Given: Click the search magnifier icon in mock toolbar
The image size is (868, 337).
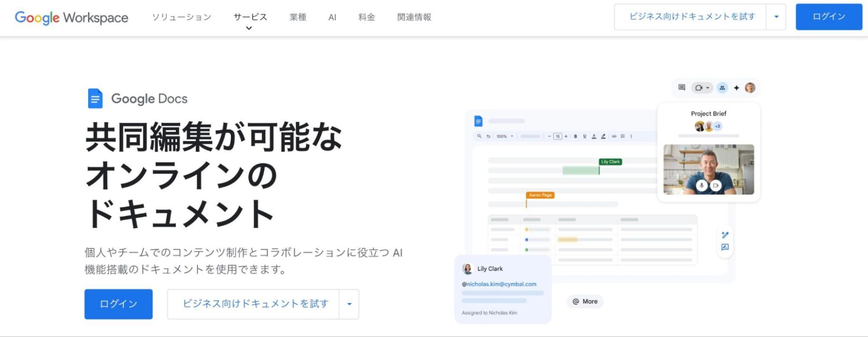Looking at the screenshot, I should 479,136.
